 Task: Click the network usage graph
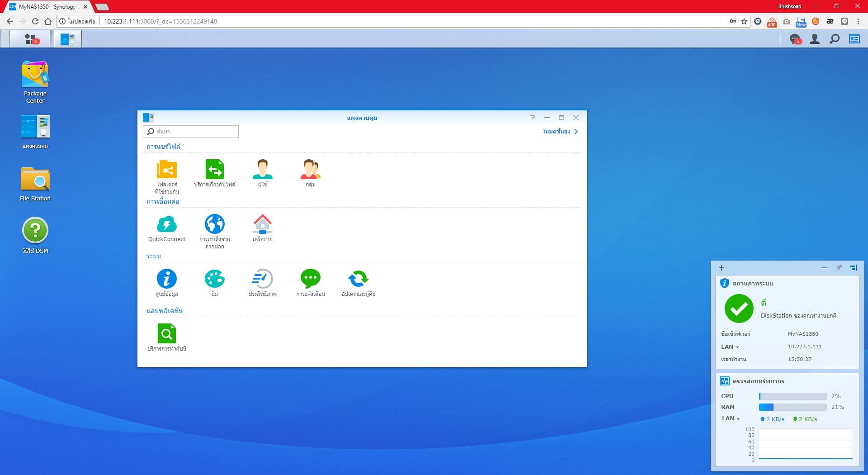click(x=806, y=445)
